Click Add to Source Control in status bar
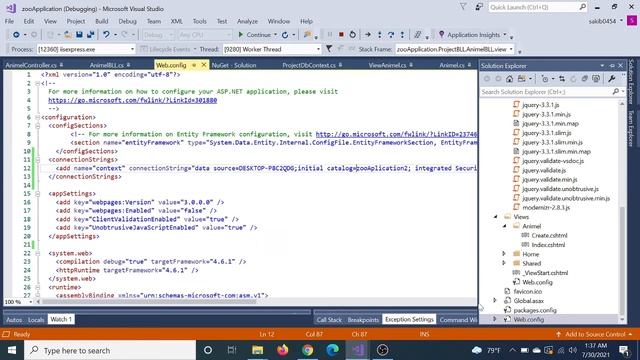 (594, 334)
